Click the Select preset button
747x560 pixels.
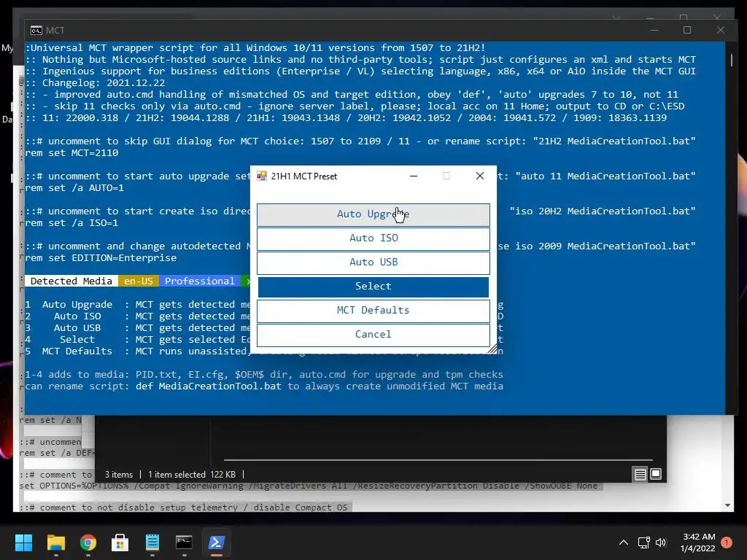[x=373, y=286]
